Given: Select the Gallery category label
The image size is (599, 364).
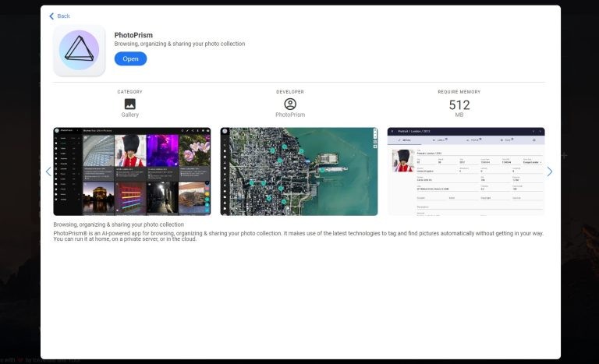Looking at the screenshot, I should [x=129, y=115].
